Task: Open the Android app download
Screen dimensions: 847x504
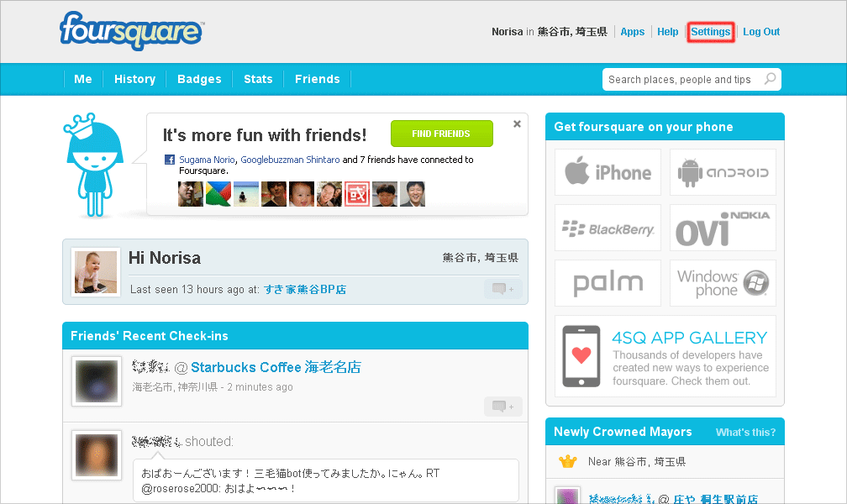Action: click(723, 172)
